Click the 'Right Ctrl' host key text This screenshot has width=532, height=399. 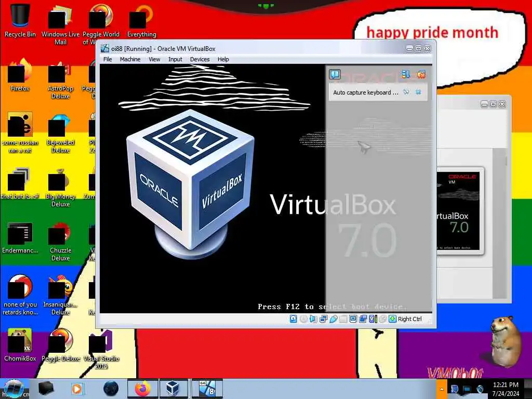[x=409, y=319]
